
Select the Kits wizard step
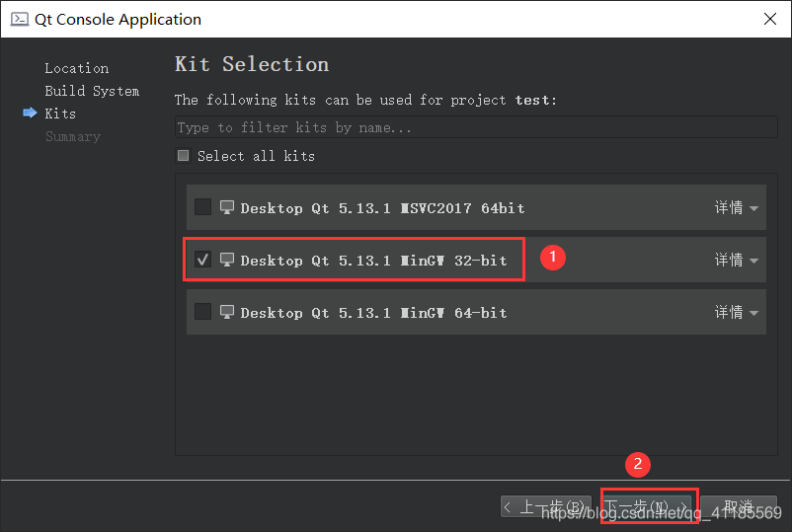[x=60, y=114]
